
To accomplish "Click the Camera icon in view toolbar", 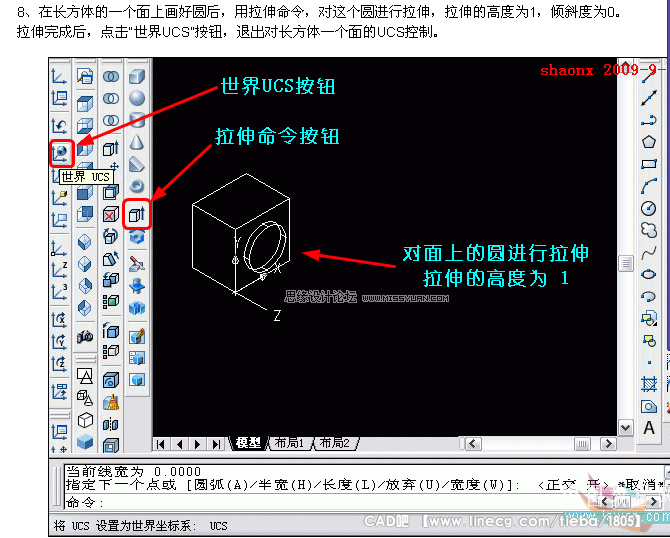I will (x=85, y=337).
